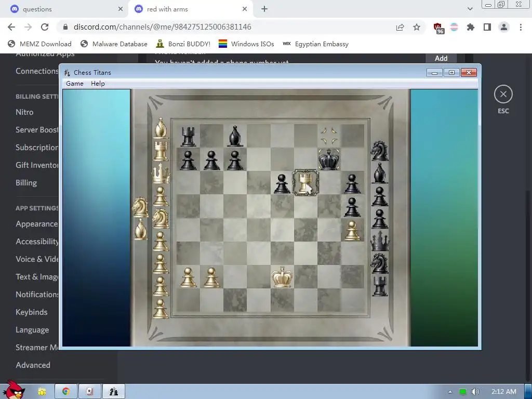
Task: Click the black pawn below the black bishop
Action: pyautogui.click(x=235, y=160)
